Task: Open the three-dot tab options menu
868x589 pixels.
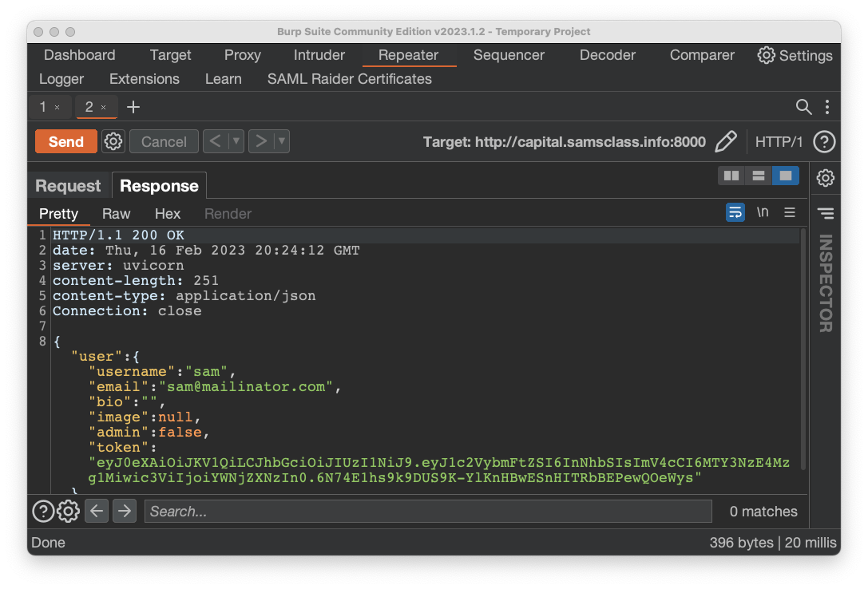Action: (x=827, y=107)
